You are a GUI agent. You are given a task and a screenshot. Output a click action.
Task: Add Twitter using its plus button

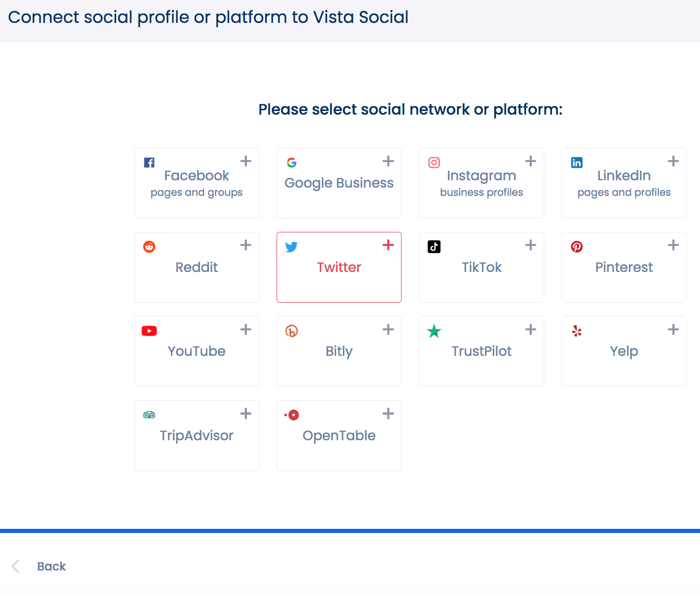388,245
